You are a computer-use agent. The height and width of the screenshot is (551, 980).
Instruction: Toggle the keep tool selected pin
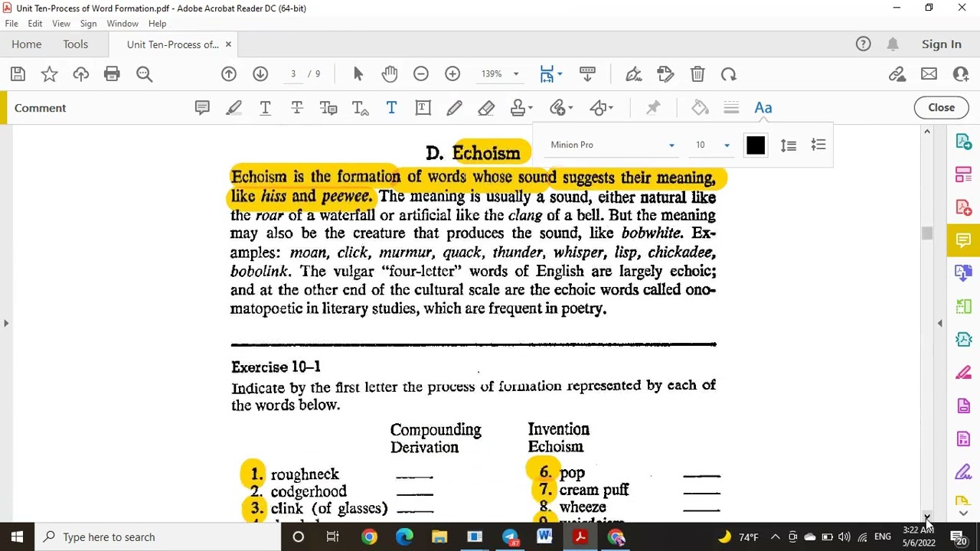(x=653, y=108)
